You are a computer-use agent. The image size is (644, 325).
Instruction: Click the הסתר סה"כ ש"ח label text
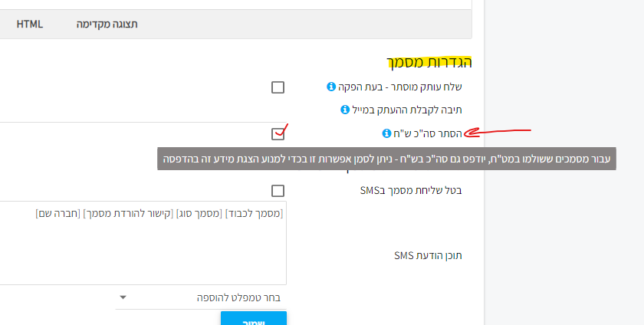[x=428, y=133]
